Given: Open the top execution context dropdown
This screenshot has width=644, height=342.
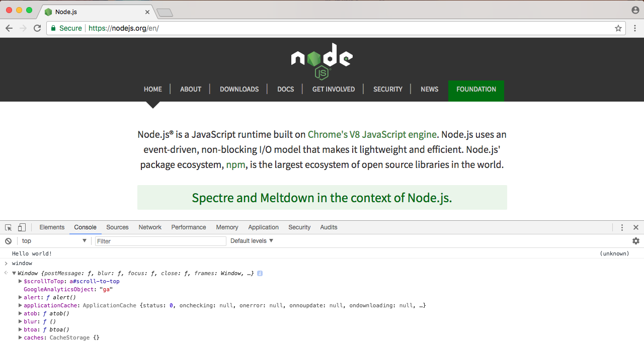Looking at the screenshot, I should (x=54, y=241).
